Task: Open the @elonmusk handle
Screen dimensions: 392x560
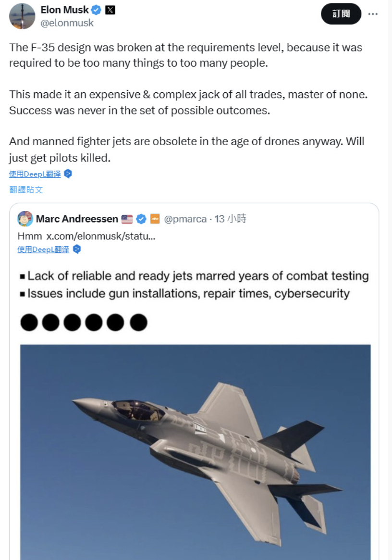Action: [67, 23]
